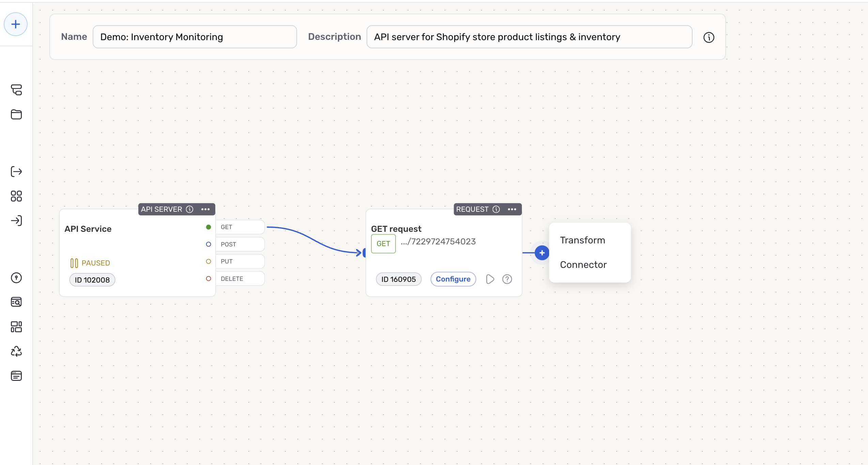Viewport: 868px width, 465px height.
Task: Select the POST method port circle
Action: pos(208,244)
